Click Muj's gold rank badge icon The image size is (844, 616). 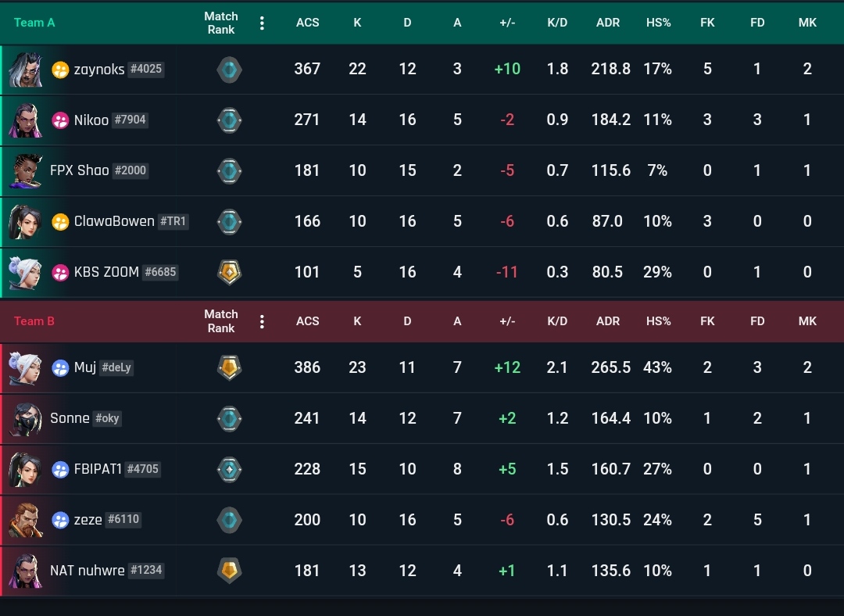coord(229,367)
